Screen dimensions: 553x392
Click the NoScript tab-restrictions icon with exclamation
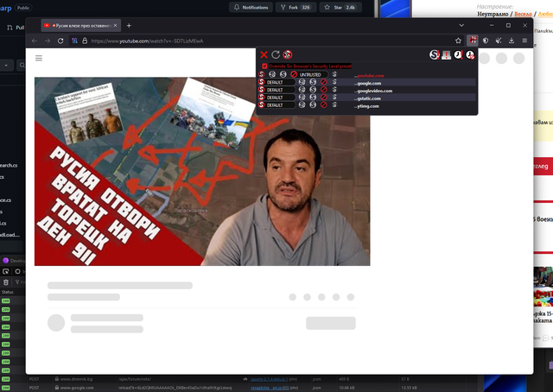point(446,54)
